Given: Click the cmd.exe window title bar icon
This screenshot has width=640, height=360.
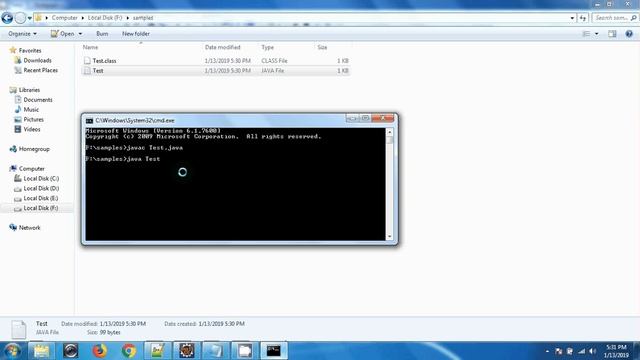Looking at the screenshot, I should click(x=89, y=121).
